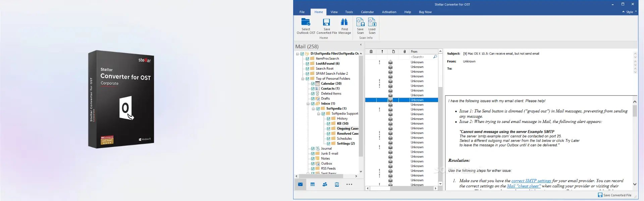This screenshot has height=201, width=644.
Task: Toggle the KB (50) folder checkbox
Action: pyautogui.click(x=328, y=124)
